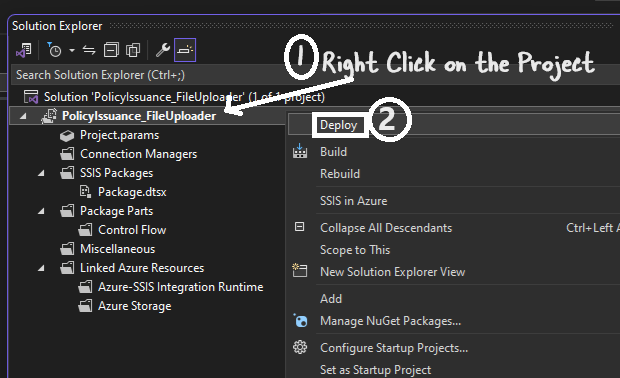Choose Build from the context menu
This screenshot has height=378, width=620.
pyautogui.click(x=333, y=152)
